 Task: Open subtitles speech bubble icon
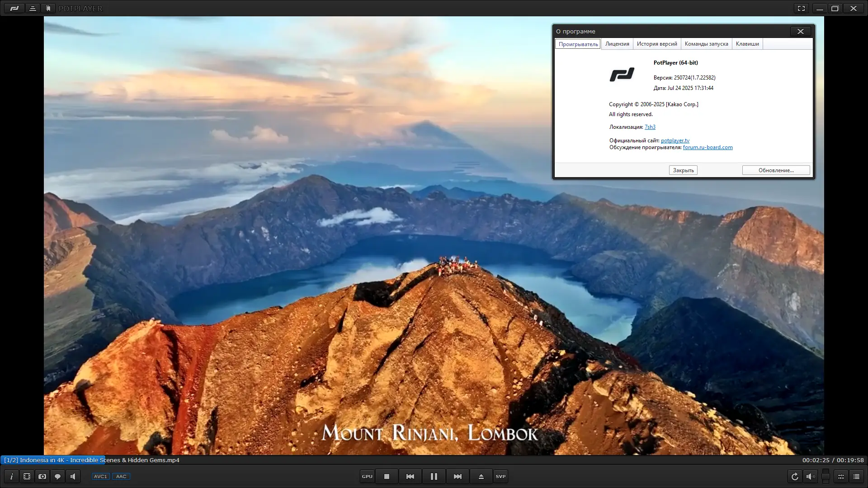[x=58, y=476]
